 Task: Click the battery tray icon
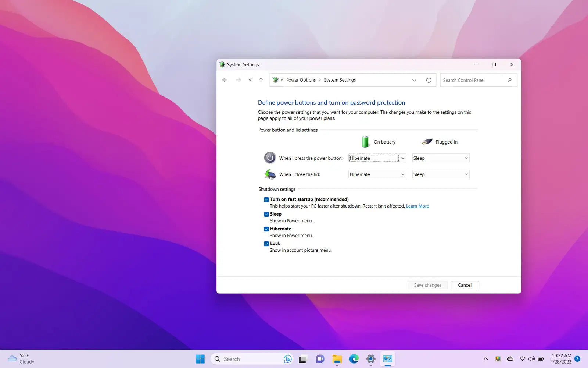point(541,359)
